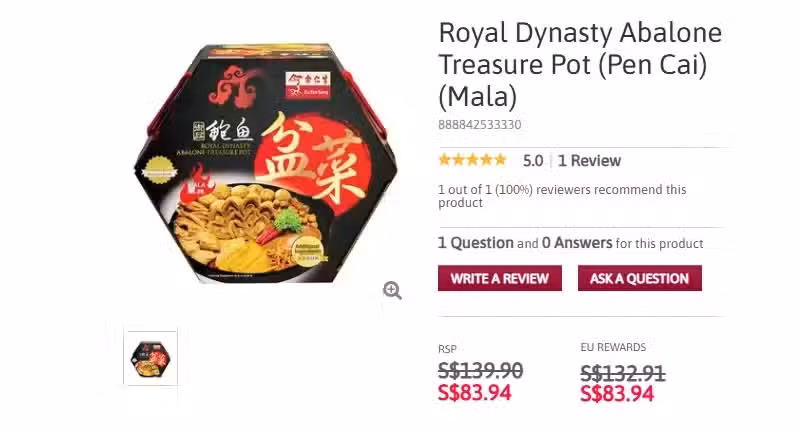Click the struck-through S$139.90 RSP price
800x430 pixels.
click(x=480, y=370)
